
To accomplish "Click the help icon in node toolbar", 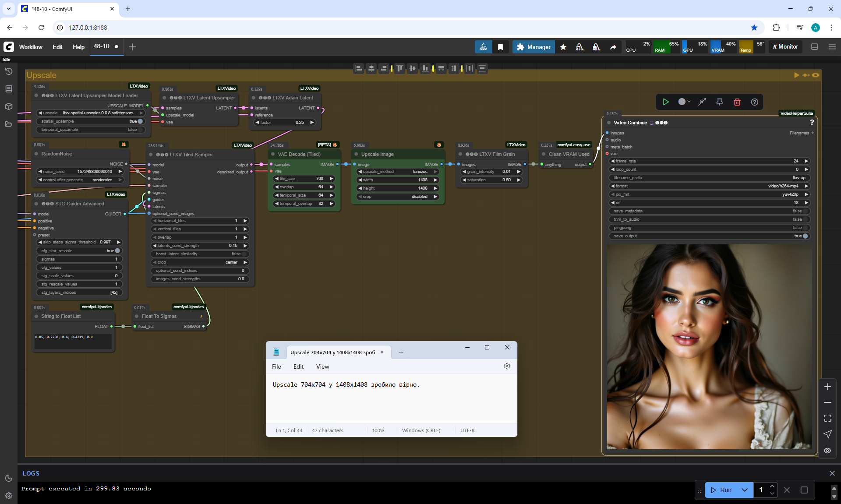I will pos(754,102).
